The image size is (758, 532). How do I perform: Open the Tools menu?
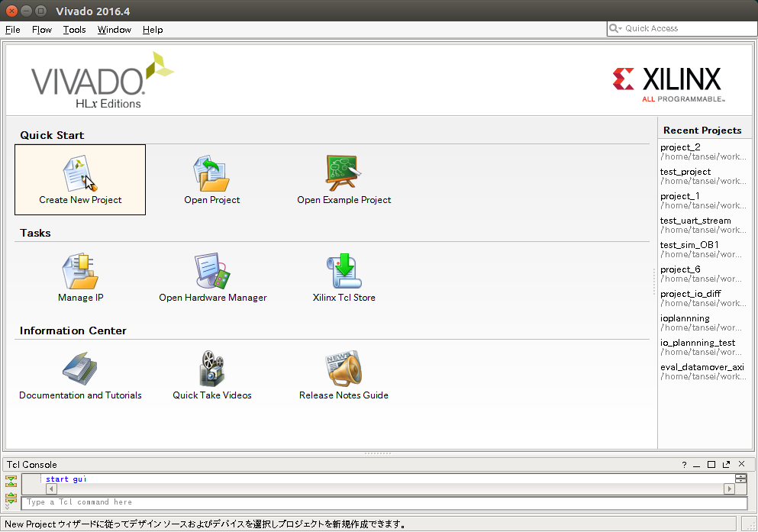click(x=75, y=30)
